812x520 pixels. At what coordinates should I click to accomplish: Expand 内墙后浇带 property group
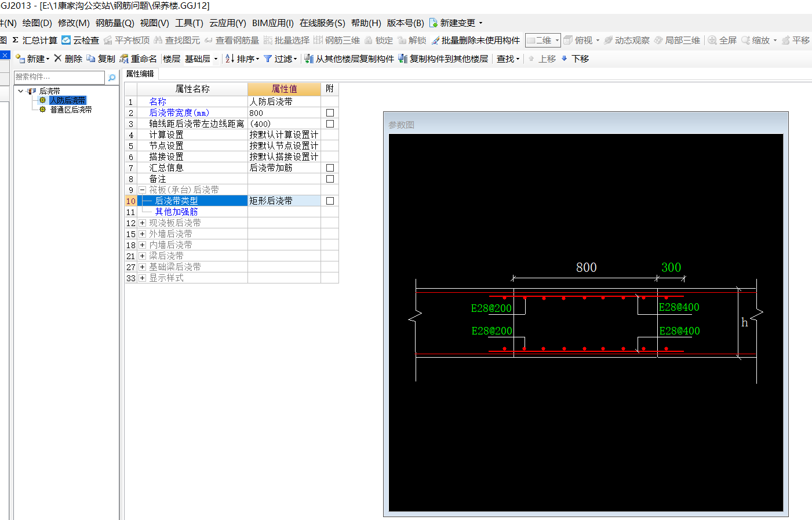coord(142,245)
